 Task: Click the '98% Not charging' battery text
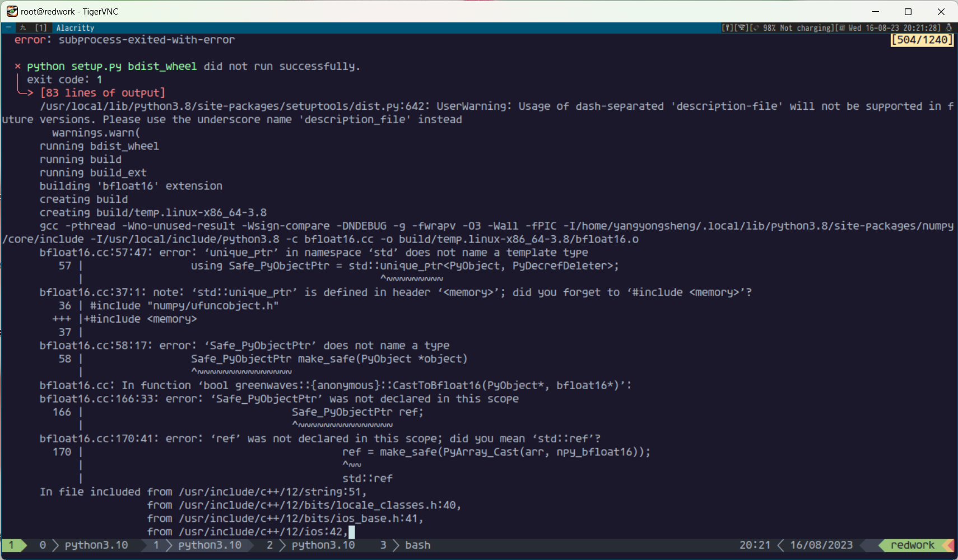(796, 27)
